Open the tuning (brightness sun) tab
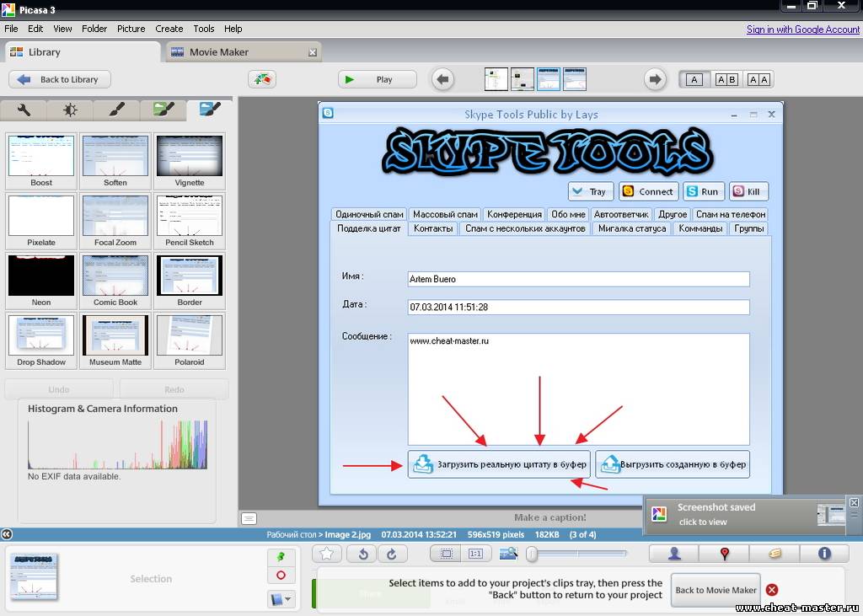Screen dimensions: 863x616 [70, 110]
